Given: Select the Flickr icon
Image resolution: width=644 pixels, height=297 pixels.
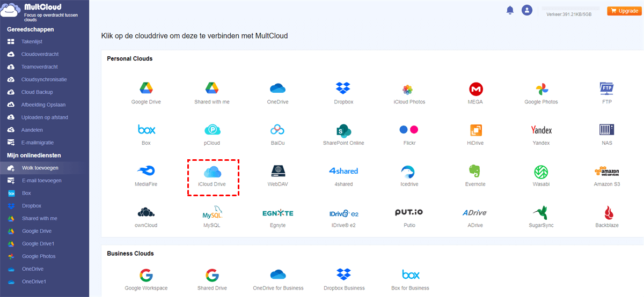Looking at the screenshot, I should pyautogui.click(x=408, y=130).
